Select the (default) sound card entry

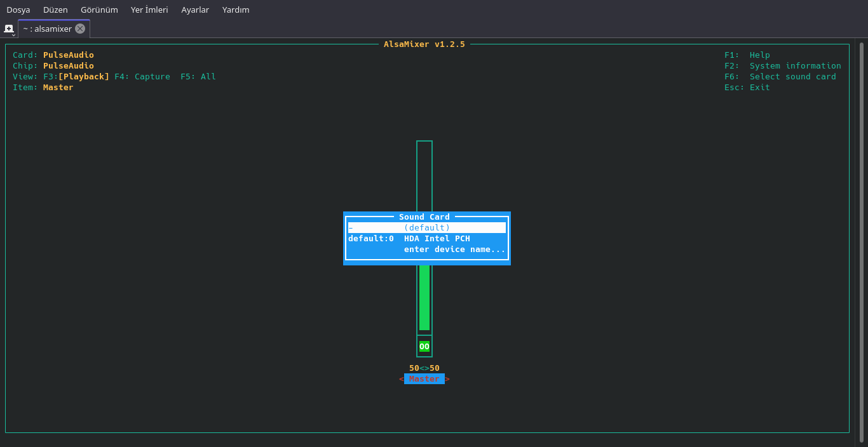click(x=427, y=227)
